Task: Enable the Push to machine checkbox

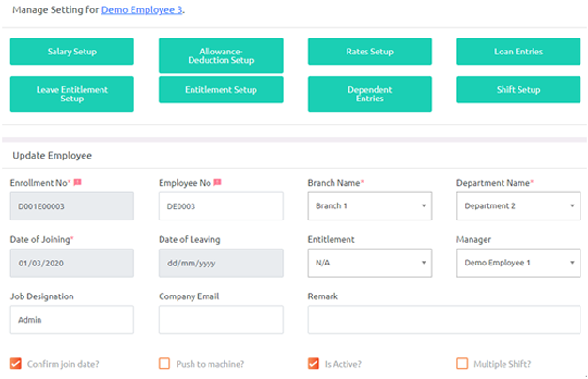Action: click(x=164, y=363)
